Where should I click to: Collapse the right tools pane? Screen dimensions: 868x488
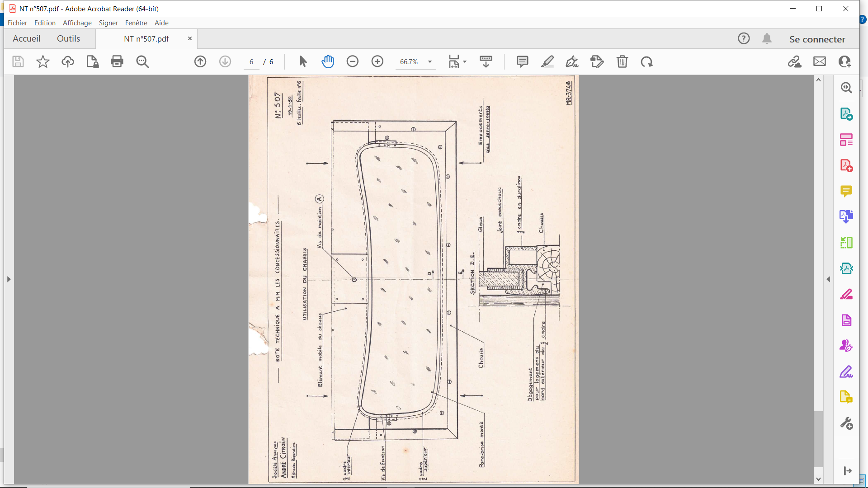point(828,279)
